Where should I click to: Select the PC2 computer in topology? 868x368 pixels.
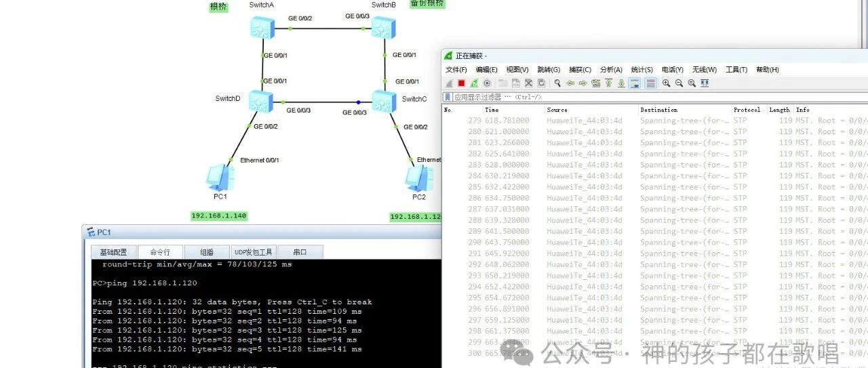(x=419, y=178)
